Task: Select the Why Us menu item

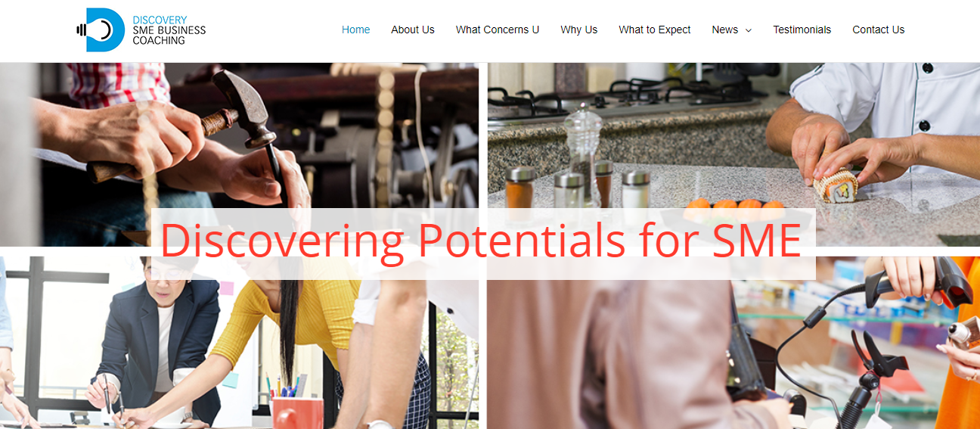Action: pyautogui.click(x=578, y=30)
